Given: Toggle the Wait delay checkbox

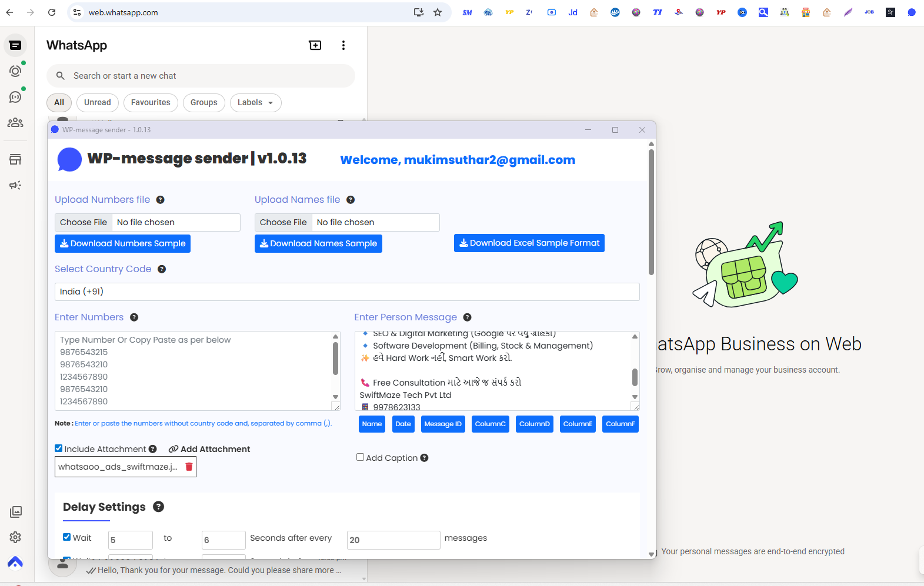Looking at the screenshot, I should [67, 537].
